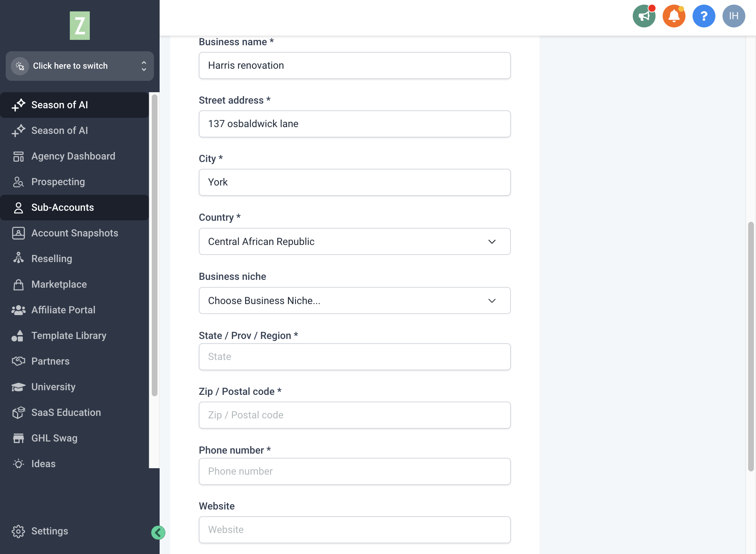This screenshot has height=554, width=756.
Task: Open the help question mark icon
Action: pos(704,16)
